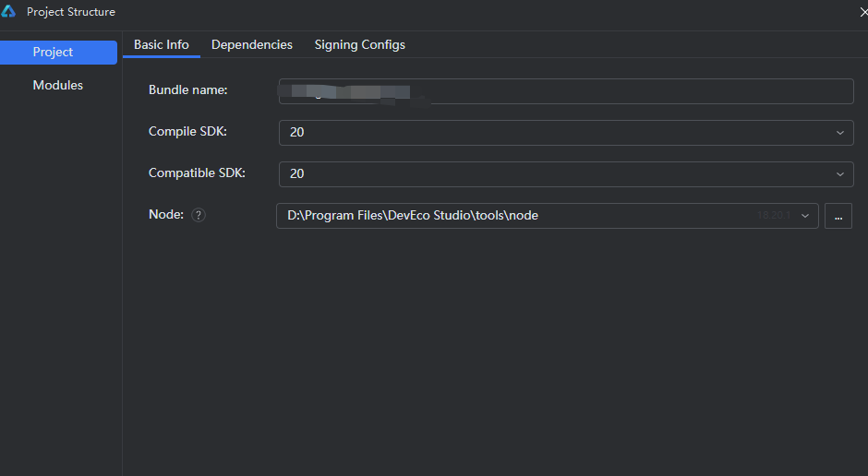Switch to the Basic Info tab
Image resolution: width=868 pixels, height=476 pixels.
pyautogui.click(x=162, y=45)
